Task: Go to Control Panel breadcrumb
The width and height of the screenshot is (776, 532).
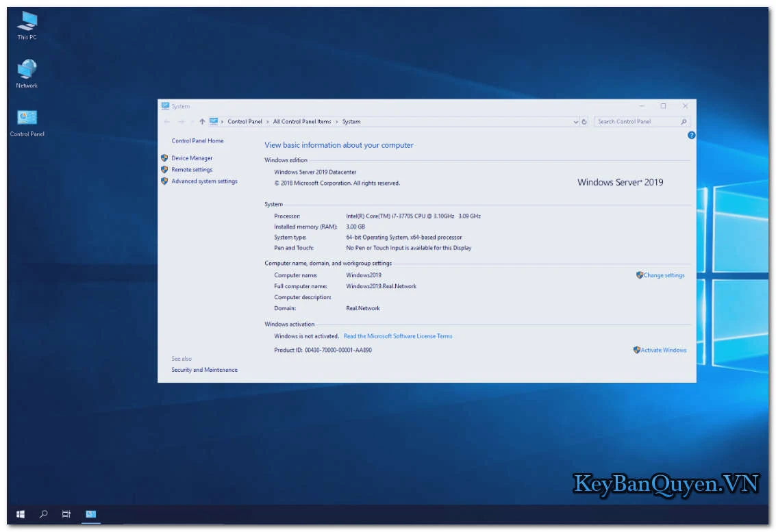Action: click(x=245, y=122)
